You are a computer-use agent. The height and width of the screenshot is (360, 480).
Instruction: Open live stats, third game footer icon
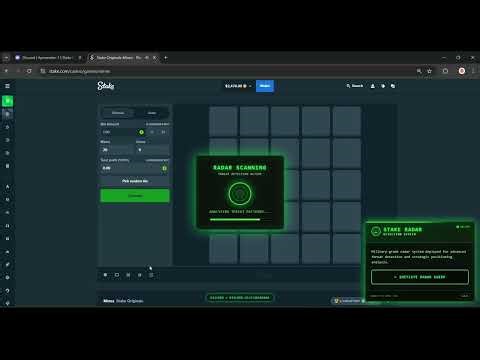[x=128, y=275]
